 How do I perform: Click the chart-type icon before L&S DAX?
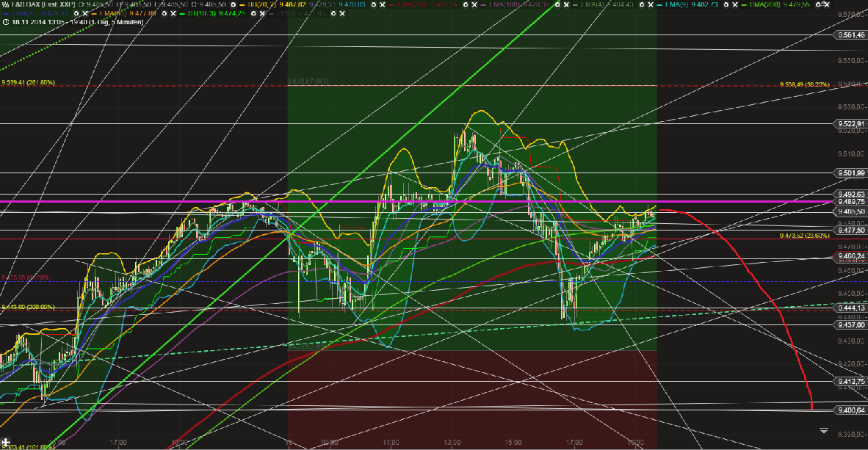[6, 4]
